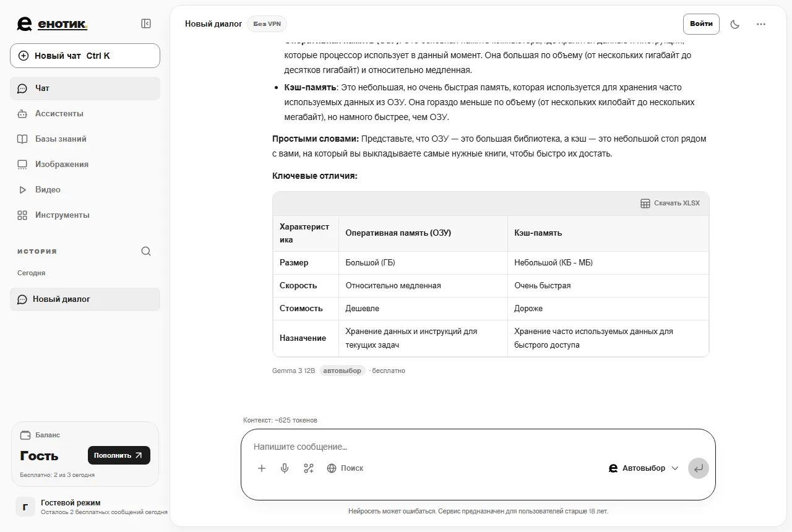This screenshot has width=792, height=532.
Task: Click the Пополнить balance button
Action: (119, 455)
